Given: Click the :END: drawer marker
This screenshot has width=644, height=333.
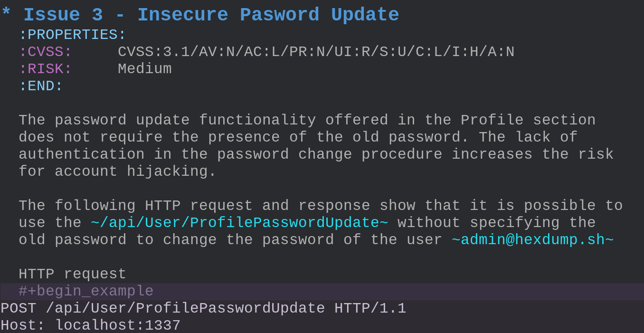Looking at the screenshot, I should click(40, 86).
